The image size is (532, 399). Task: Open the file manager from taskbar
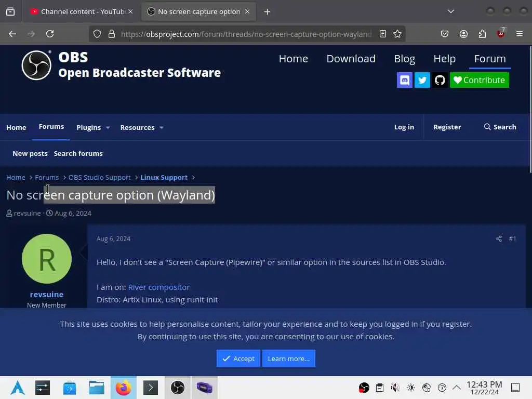click(97, 388)
